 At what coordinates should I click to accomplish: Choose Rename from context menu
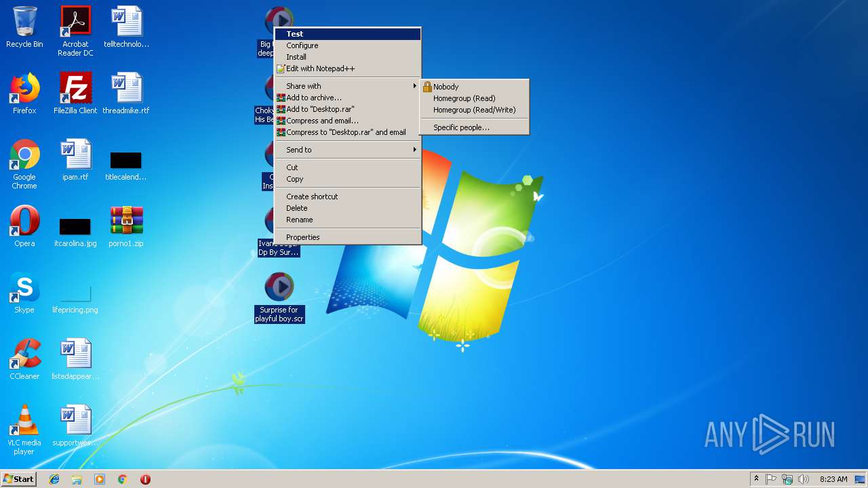[348, 220]
